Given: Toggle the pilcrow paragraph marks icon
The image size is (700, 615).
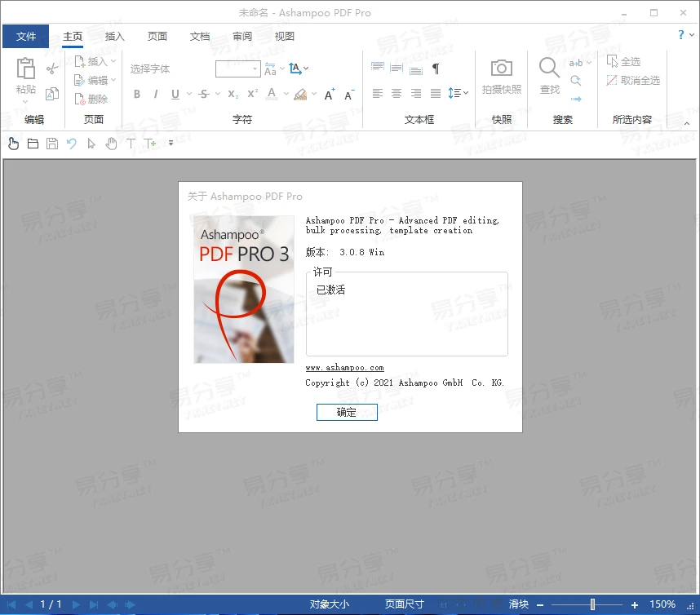Looking at the screenshot, I should point(436,69).
